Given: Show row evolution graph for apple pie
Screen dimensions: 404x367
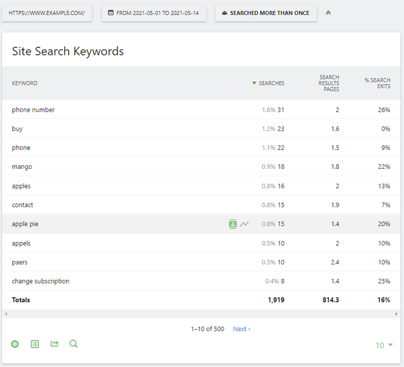Looking at the screenshot, I should coord(244,224).
